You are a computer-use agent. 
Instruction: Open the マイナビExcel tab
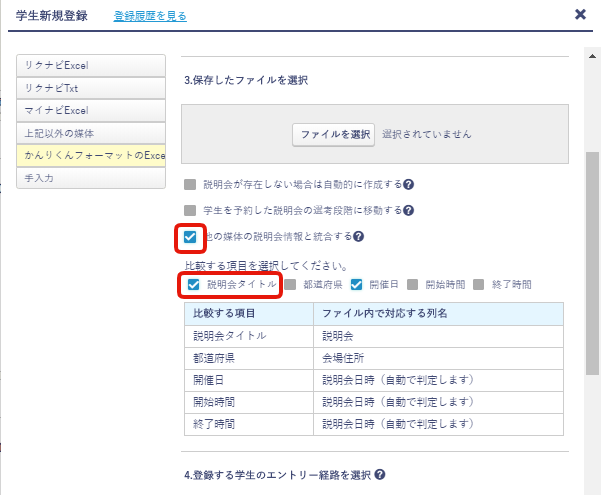click(x=90, y=110)
